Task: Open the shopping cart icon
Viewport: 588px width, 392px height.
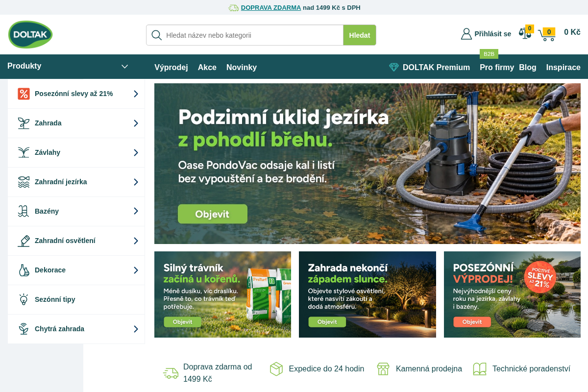Action: pyautogui.click(x=546, y=35)
